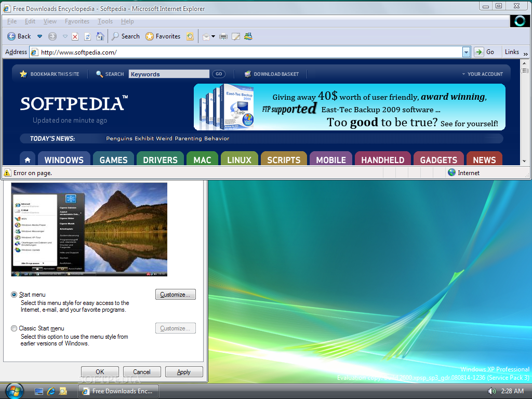Screen dimensions: 532x399
Task: Click the Keywords search field on Softpedia
Action: pos(169,74)
